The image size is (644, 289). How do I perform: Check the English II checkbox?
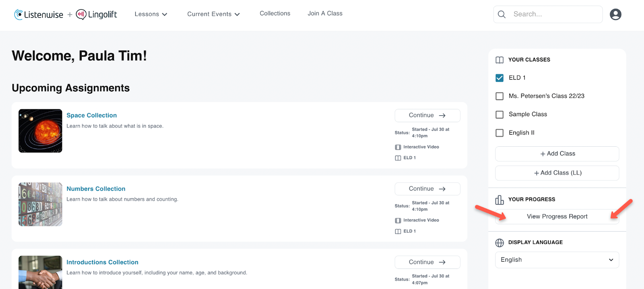[x=500, y=133]
